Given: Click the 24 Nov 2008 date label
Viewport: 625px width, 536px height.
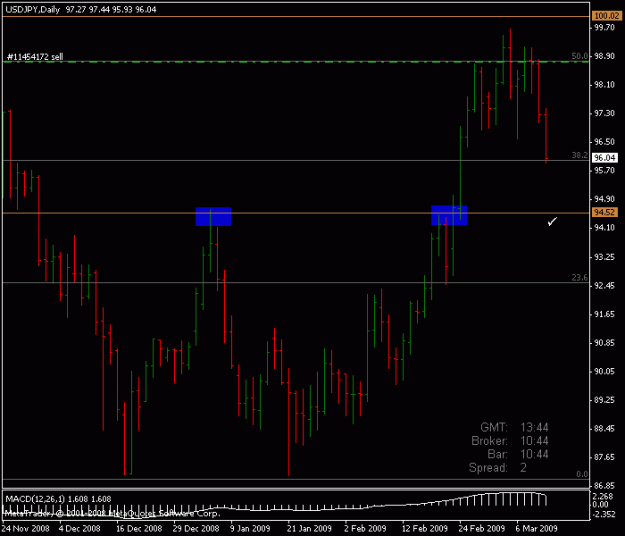Looking at the screenshot, I should (x=26, y=529).
